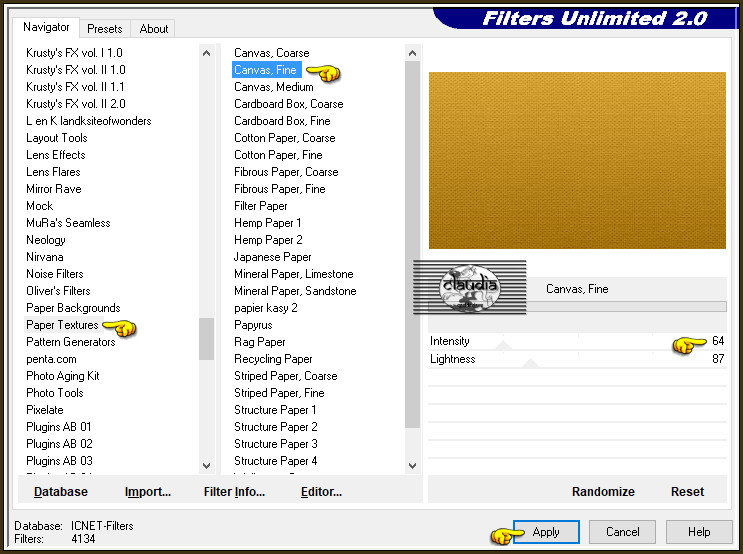Choose Cotton Paper, Coarse filter
This screenshot has width=743, height=554.
click(285, 138)
